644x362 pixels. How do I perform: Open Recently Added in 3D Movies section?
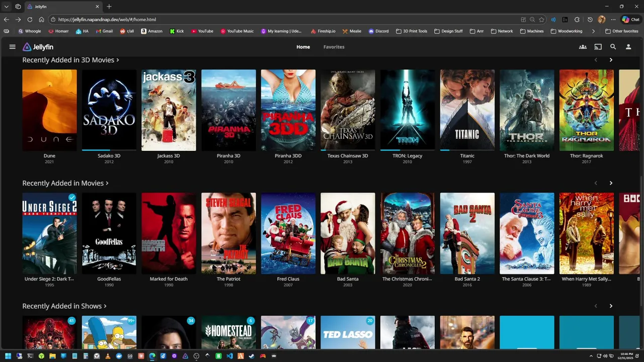click(x=70, y=60)
